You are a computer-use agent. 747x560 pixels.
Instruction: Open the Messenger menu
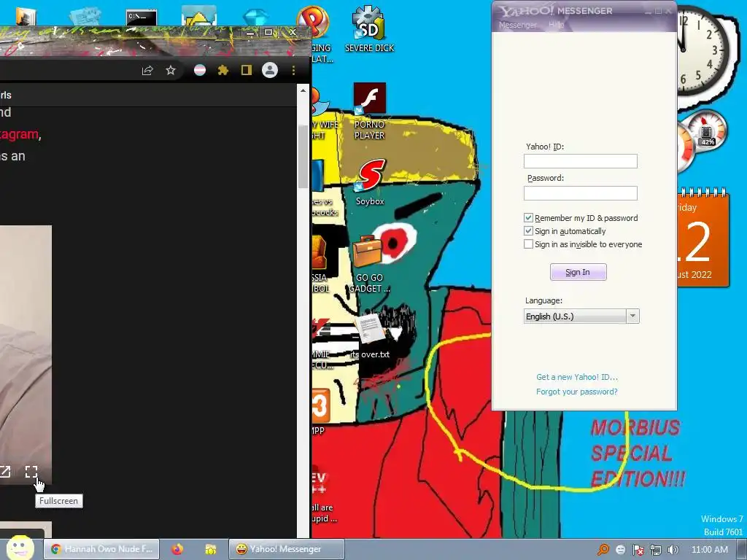click(517, 25)
